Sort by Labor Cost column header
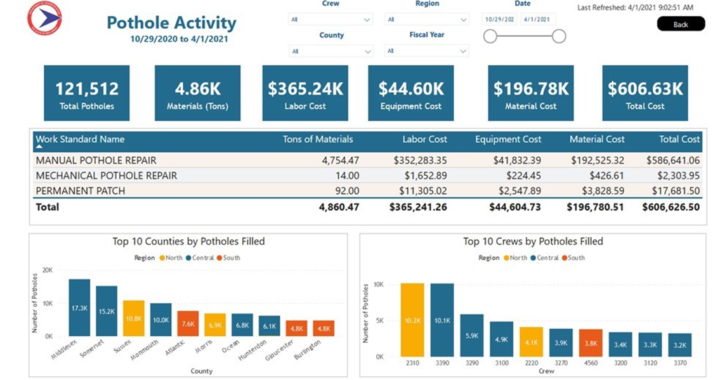 click(425, 139)
